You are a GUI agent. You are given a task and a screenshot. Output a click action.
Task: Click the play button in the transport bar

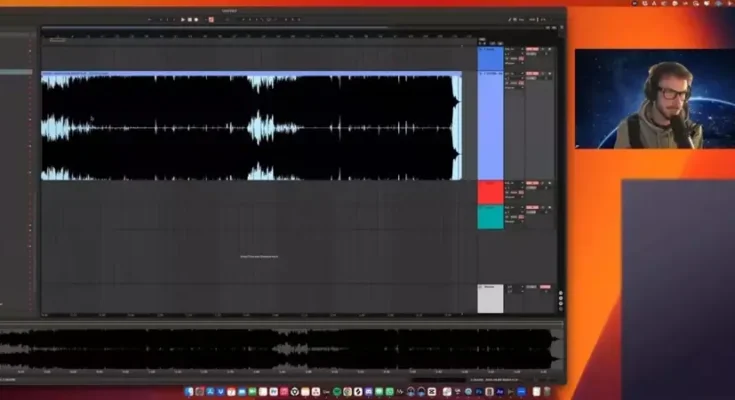[x=183, y=19]
